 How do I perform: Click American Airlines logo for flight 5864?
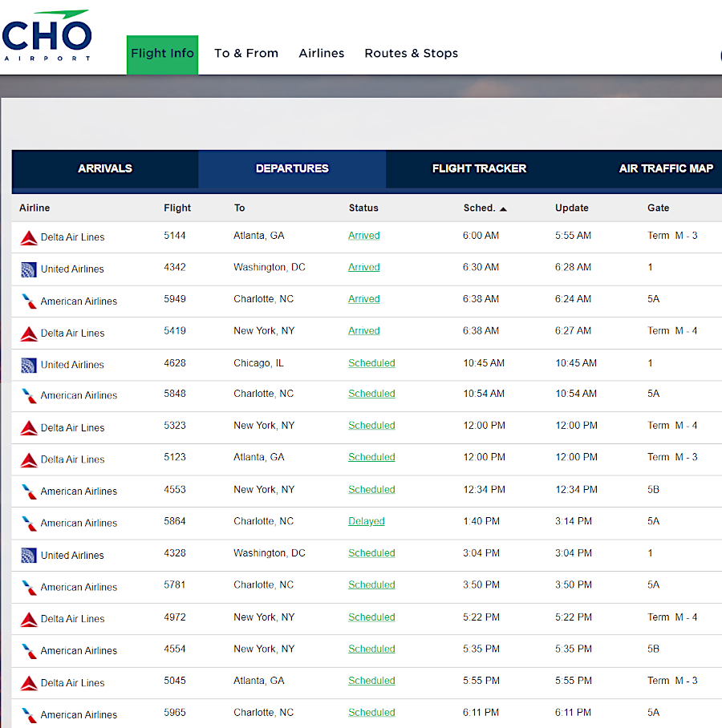[x=29, y=524]
